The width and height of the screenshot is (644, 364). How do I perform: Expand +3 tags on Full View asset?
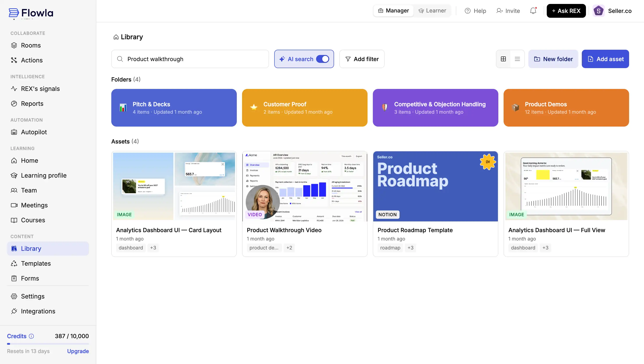click(x=545, y=248)
